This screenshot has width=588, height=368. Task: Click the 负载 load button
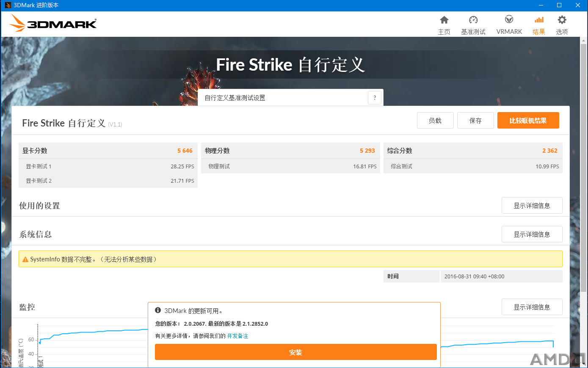435,121
